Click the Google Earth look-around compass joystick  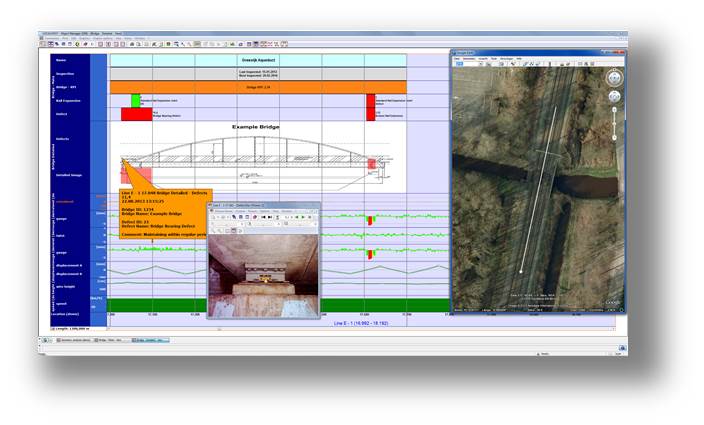[614, 78]
